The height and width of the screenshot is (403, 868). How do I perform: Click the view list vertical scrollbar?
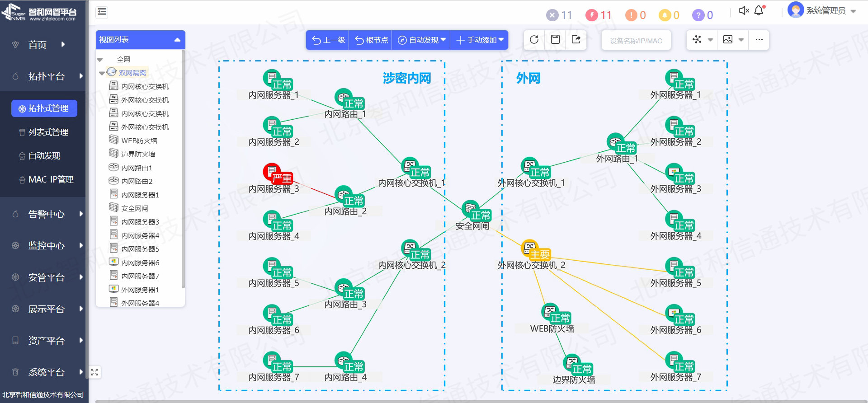183,169
